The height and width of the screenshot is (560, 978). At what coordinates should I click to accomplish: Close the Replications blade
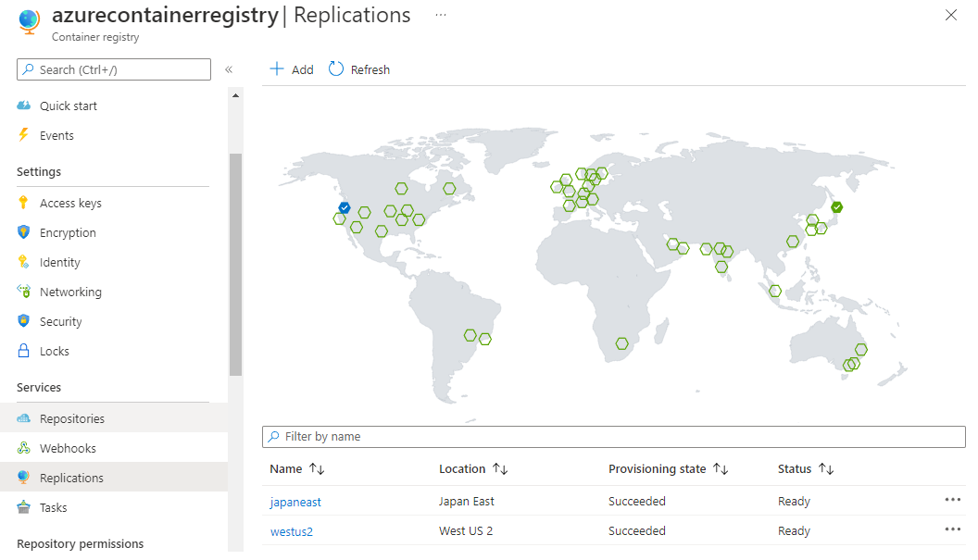click(x=950, y=15)
